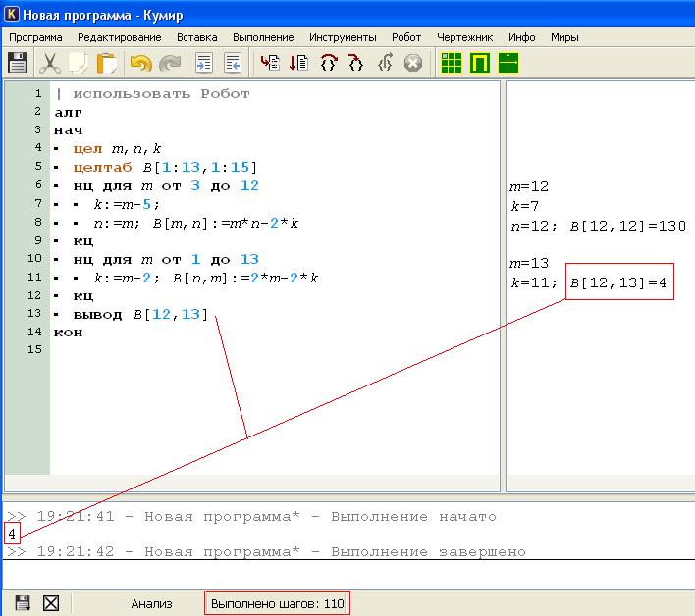
Task: Click the clear output crossed box icon
Action: (51, 603)
